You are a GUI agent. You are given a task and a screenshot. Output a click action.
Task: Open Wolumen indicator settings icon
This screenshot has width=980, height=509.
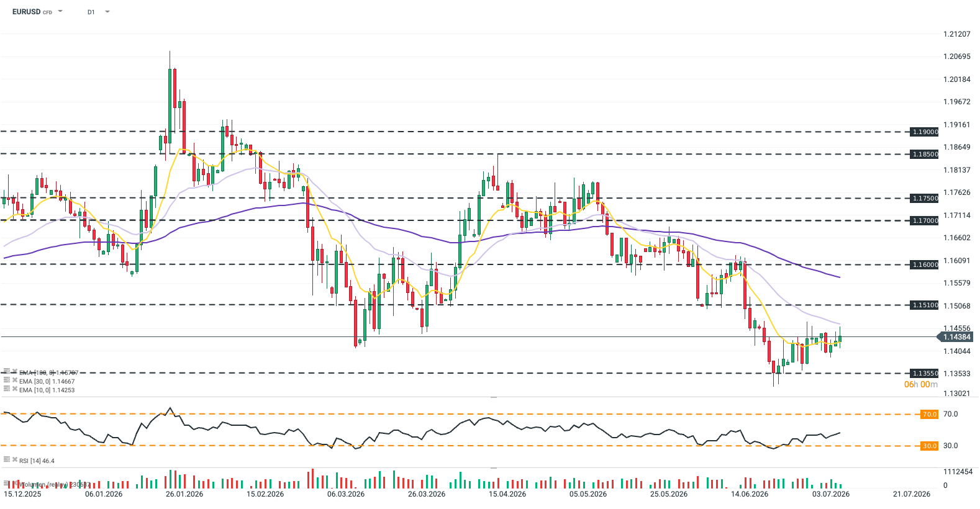[7, 483]
